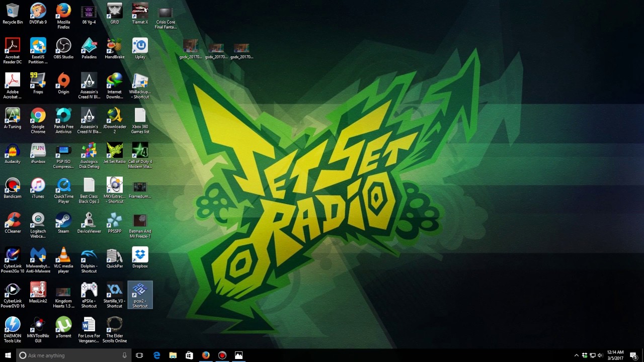Click the JDownloader 2 icon
This screenshot has height=362, width=644.
(x=115, y=121)
